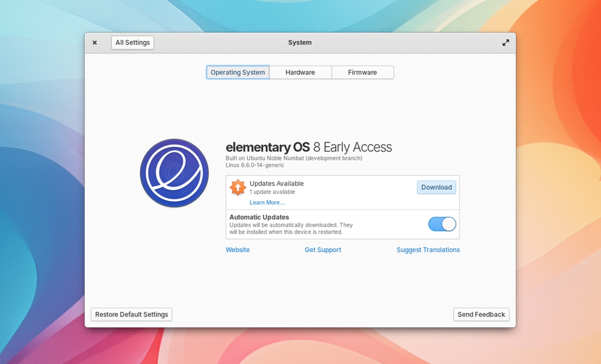Close the System settings window
Image resolution: width=601 pixels, height=364 pixels.
[x=94, y=43]
